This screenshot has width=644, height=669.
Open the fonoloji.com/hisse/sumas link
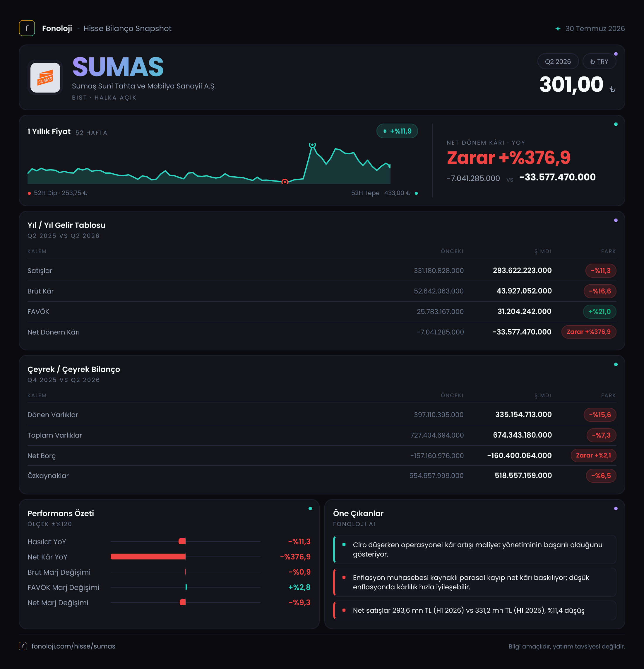point(73,646)
